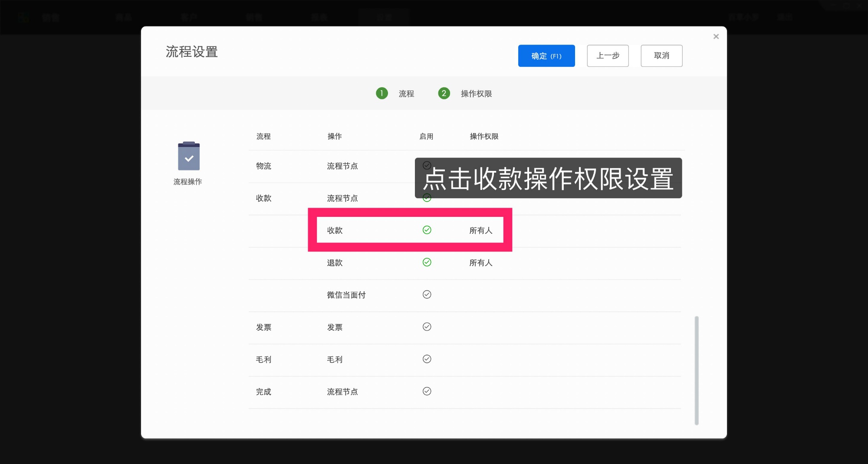Click the enable check on 完成 流程节点 row
The height and width of the screenshot is (464, 868).
tap(427, 391)
